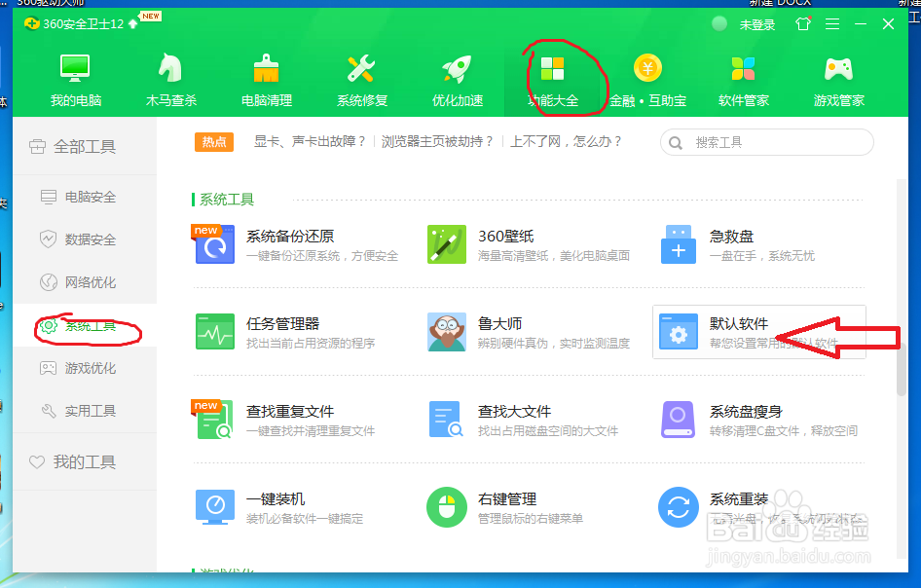Click the 热点 orange tag
The height and width of the screenshot is (588, 921).
click(214, 141)
